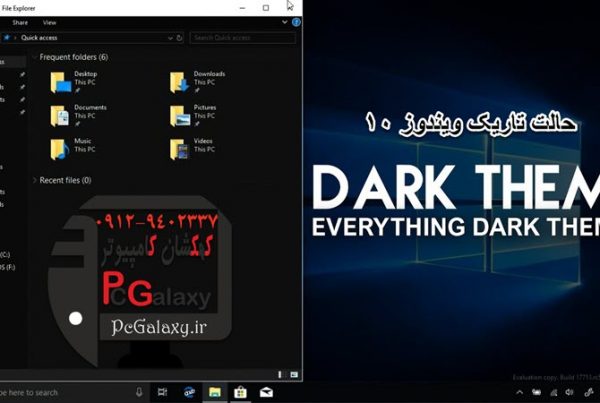Launch the browser icon in taskbar
The height and width of the screenshot is (403, 600).
coord(189,392)
